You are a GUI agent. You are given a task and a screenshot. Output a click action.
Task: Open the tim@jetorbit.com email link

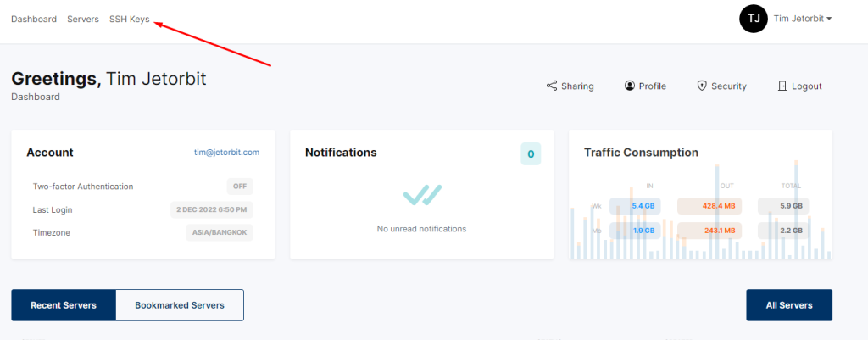226,153
